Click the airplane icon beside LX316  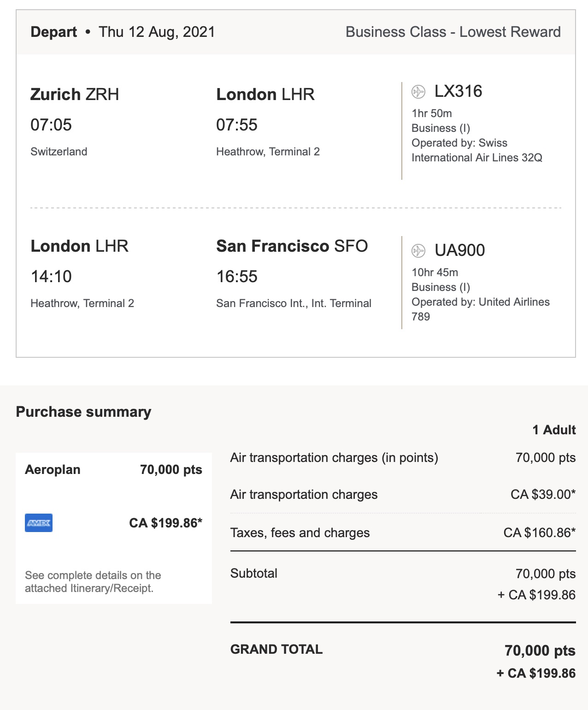[x=418, y=92]
